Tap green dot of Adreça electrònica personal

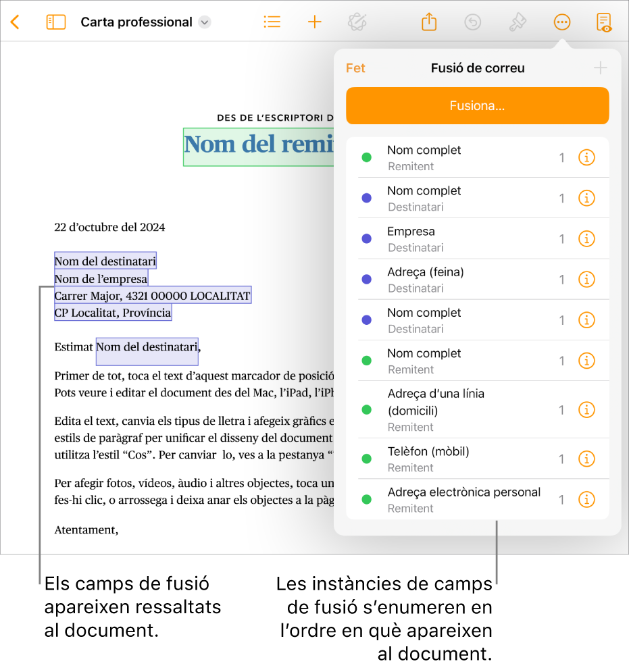(x=367, y=500)
